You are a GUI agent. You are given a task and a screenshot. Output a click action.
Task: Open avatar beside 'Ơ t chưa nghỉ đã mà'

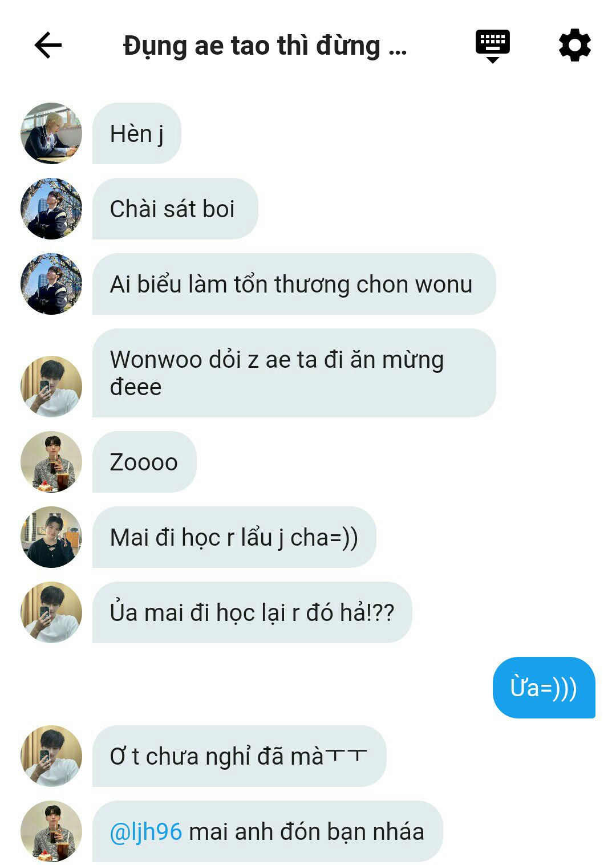point(51,756)
